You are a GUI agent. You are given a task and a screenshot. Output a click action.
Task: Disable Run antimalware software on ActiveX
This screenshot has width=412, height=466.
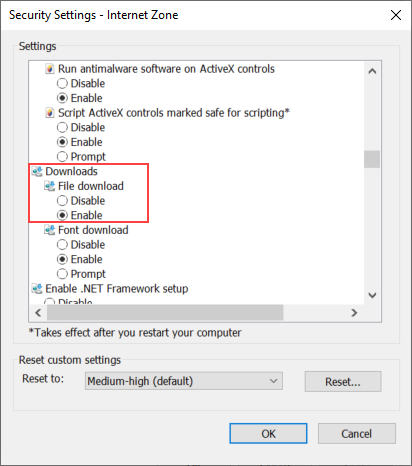tap(62, 83)
